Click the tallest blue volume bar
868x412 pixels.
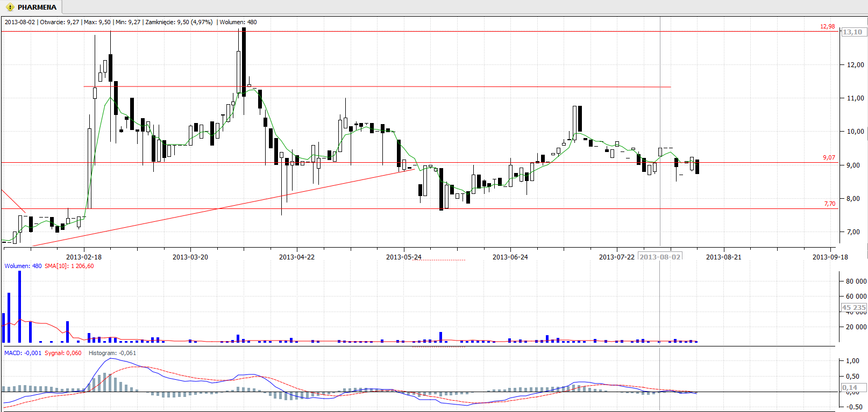point(20,306)
